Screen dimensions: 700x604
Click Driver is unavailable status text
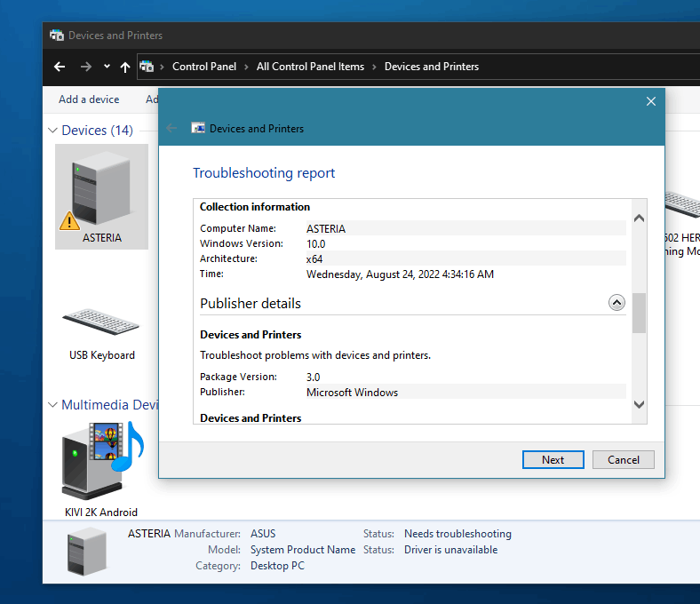(450, 550)
